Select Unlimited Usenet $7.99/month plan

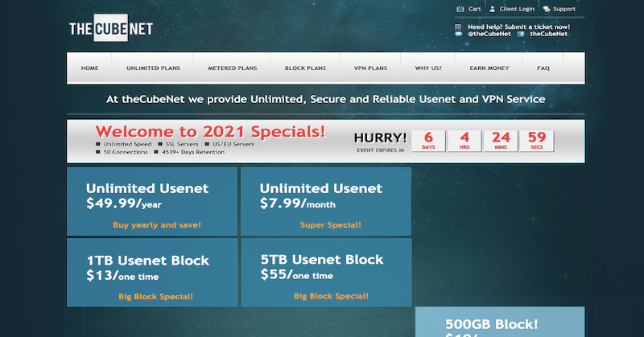[326, 201]
